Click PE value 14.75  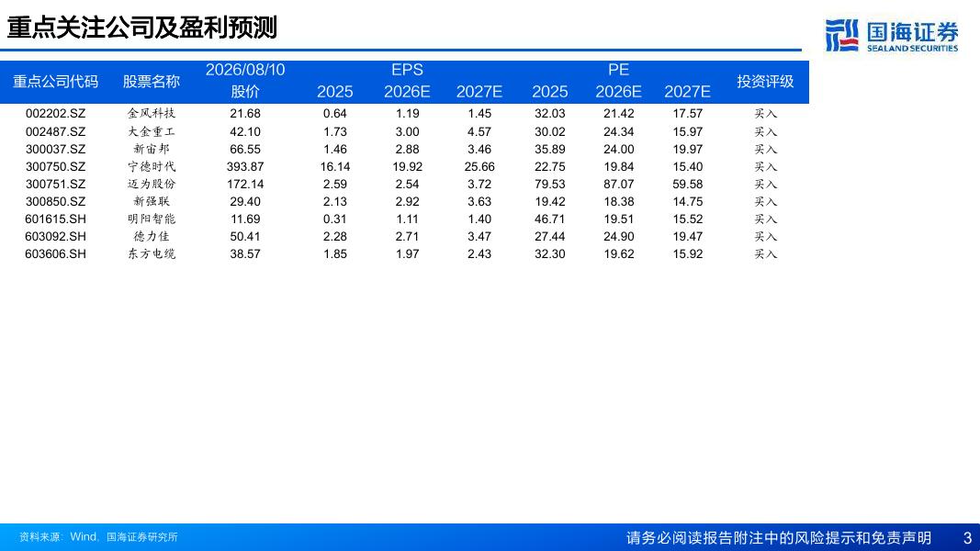click(x=688, y=202)
